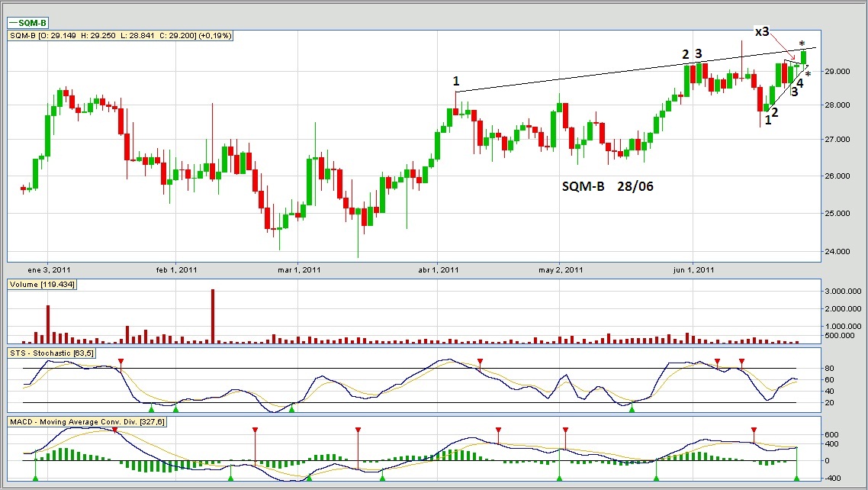The height and width of the screenshot is (490, 868).
Task: Click the x3 annotation on the chart
Action: [762, 31]
